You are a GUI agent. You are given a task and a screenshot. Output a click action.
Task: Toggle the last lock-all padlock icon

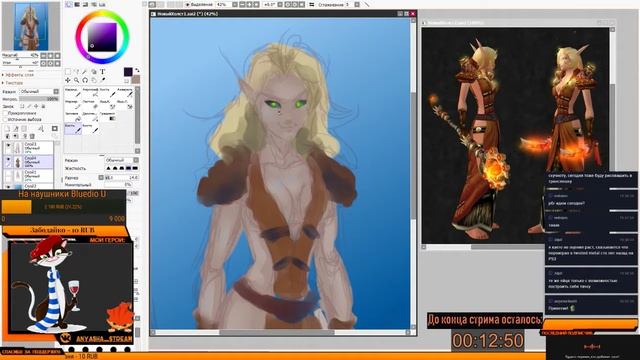click(x=43, y=106)
